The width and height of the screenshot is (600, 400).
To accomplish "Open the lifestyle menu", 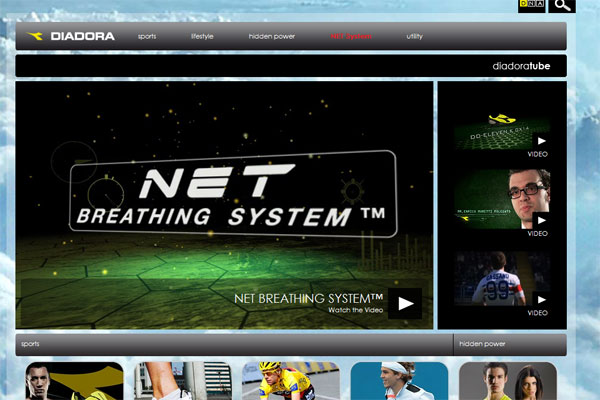I will (x=202, y=36).
